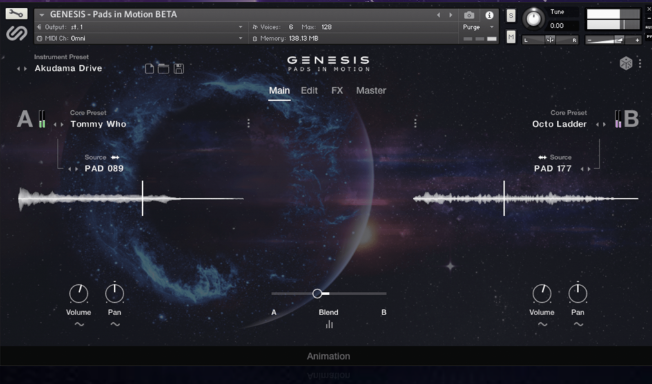The image size is (652, 384).
Task: Click layer B waveform start marker
Action: pyautogui.click(x=504, y=198)
